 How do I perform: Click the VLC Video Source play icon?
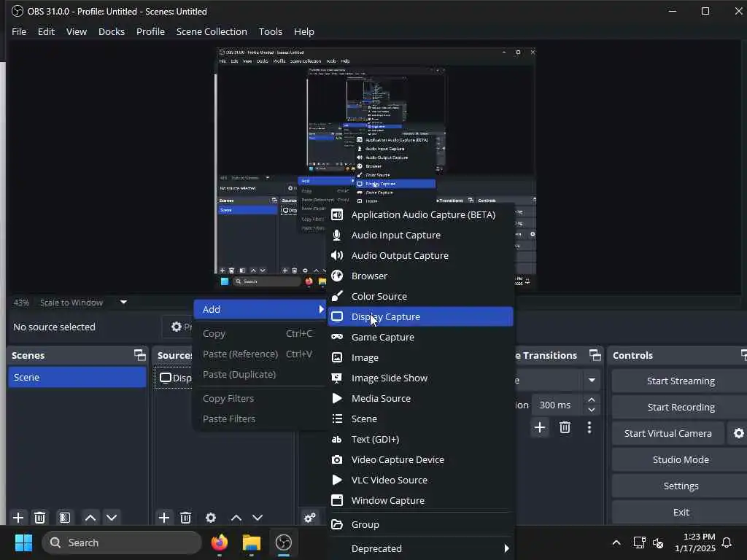click(x=337, y=480)
